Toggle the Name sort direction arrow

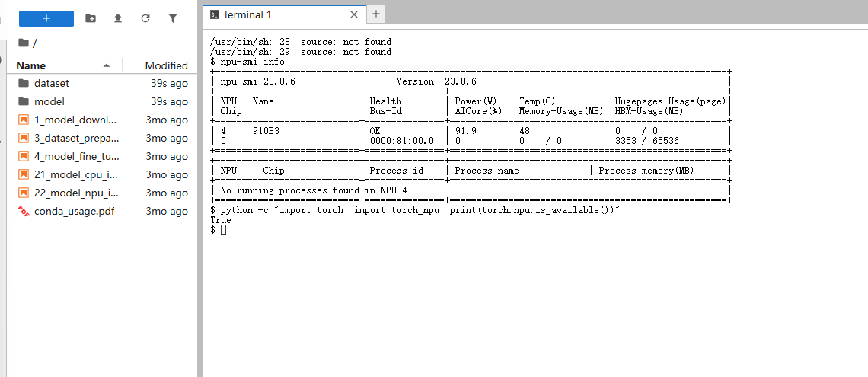pyautogui.click(x=107, y=65)
